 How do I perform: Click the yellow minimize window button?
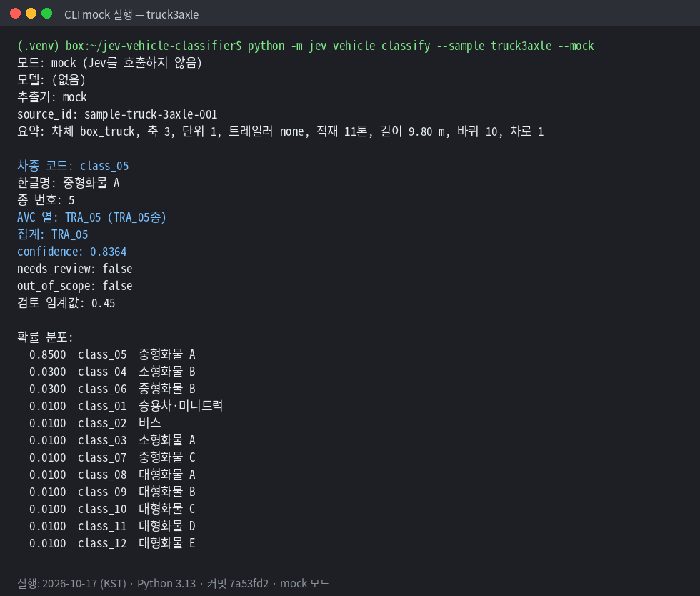(31, 14)
